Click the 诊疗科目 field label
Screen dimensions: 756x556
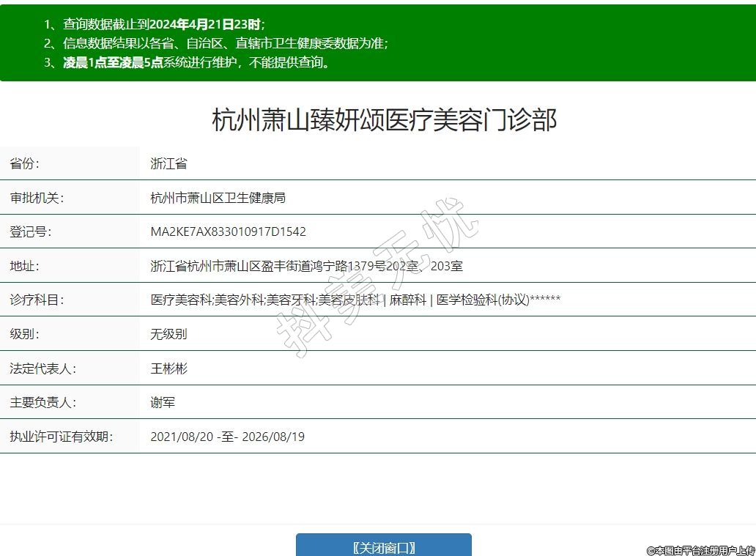pyautogui.click(x=37, y=300)
